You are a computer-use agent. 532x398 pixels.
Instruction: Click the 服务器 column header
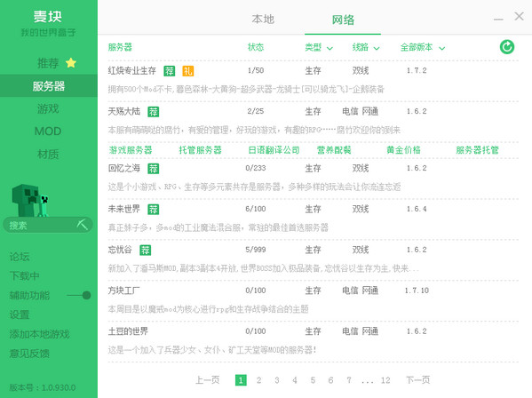coord(120,47)
